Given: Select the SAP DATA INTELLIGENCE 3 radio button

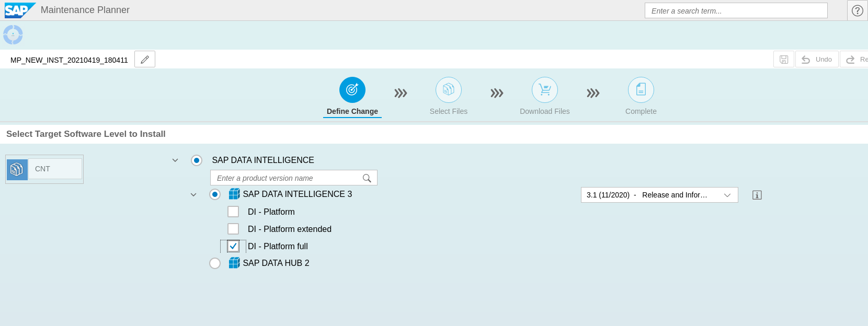Looking at the screenshot, I should (215, 194).
